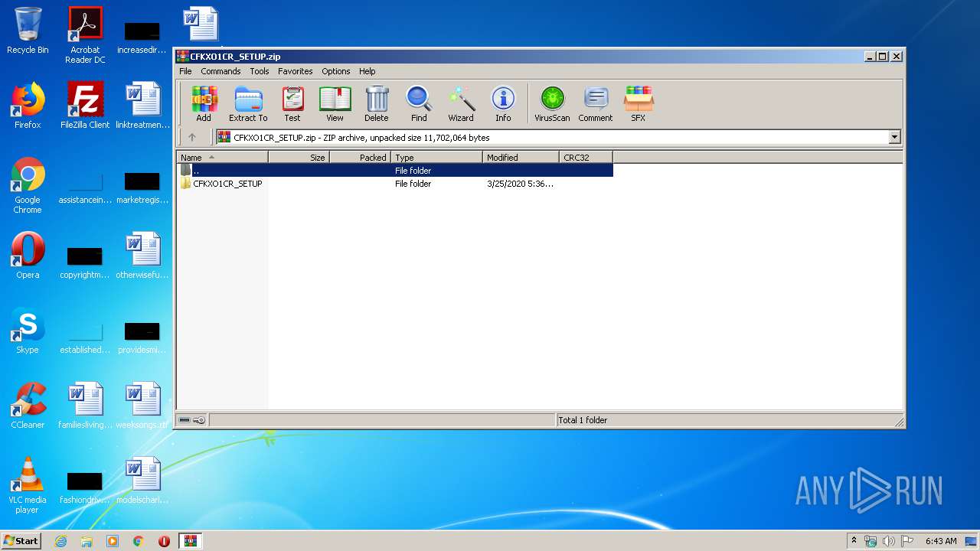
Task: Open the View toolbar icon
Action: (x=335, y=104)
